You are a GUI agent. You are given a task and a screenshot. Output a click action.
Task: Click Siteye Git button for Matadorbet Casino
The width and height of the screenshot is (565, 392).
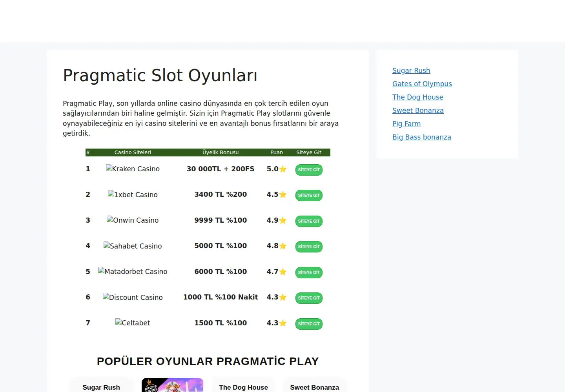tap(309, 272)
